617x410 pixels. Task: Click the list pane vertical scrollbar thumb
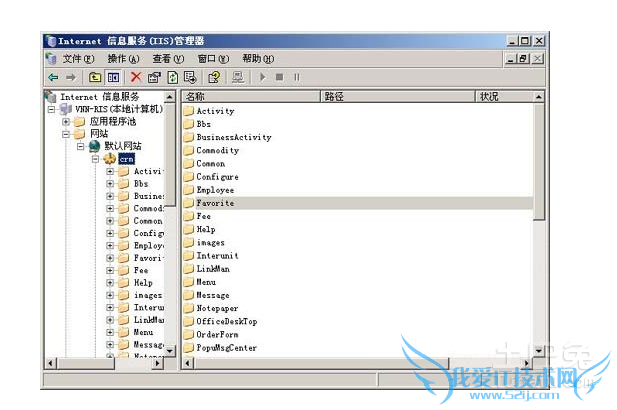[539, 162]
